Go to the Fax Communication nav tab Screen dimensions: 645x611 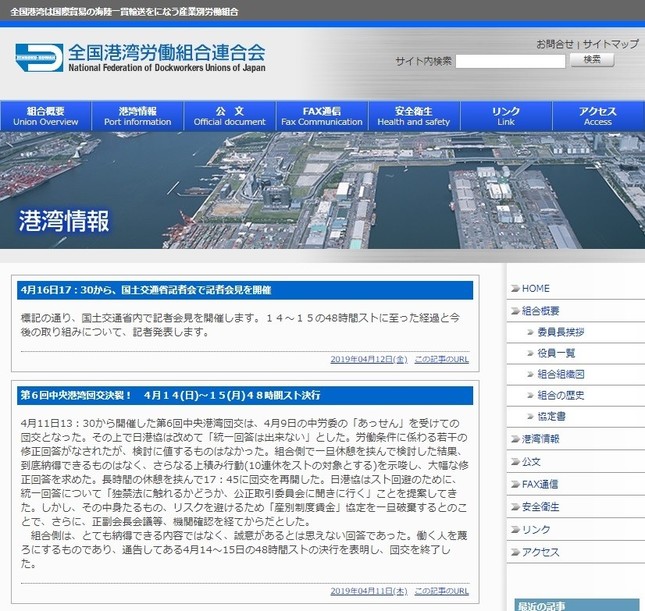click(322, 116)
